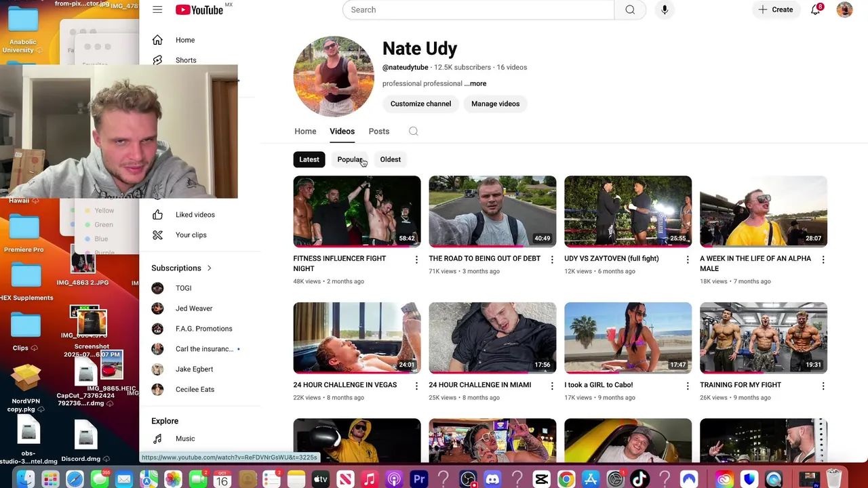Launch Discord from the Dock

[x=492, y=479]
